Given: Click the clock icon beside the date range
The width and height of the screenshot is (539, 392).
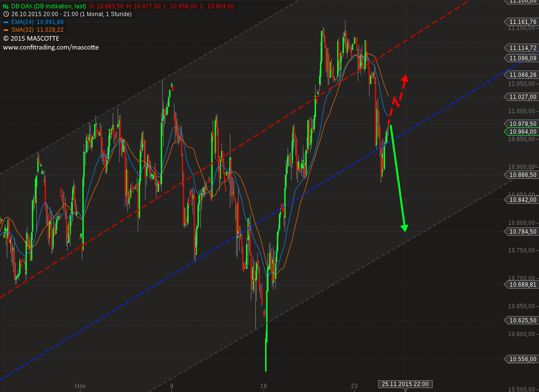Looking at the screenshot, I should pyautogui.click(x=6, y=14).
